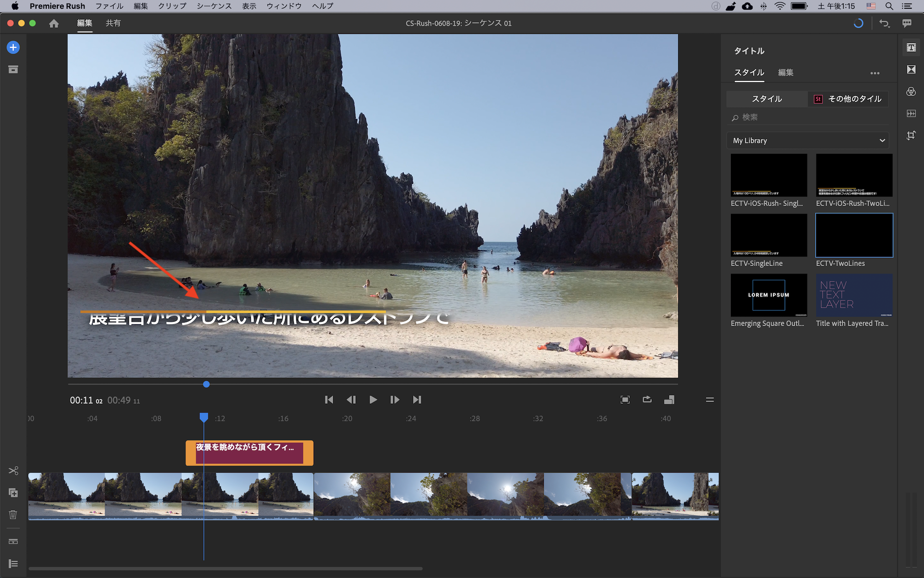The width and height of the screenshot is (924, 578).
Task: Click the play button
Action: (373, 400)
